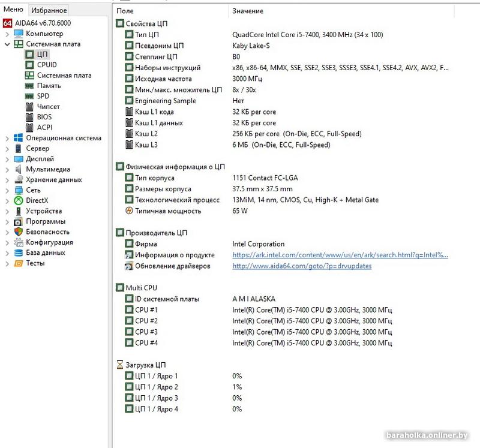Select the Устройства tree item label
This screenshot has width=480, height=448.
tap(44, 211)
